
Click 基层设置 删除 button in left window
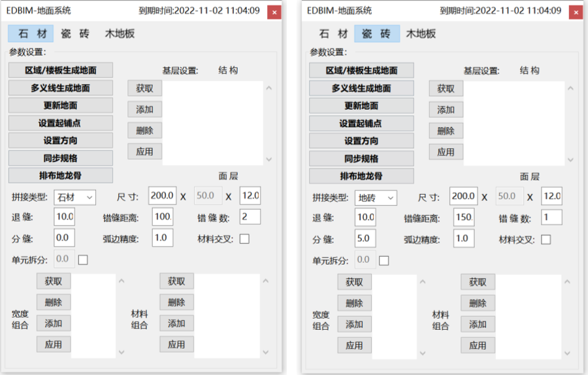[x=145, y=130]
